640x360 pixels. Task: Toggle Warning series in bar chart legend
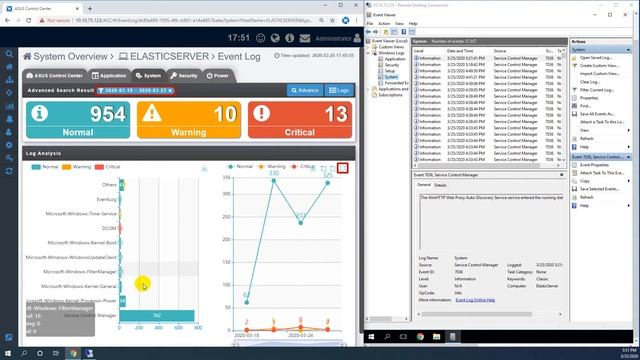(76, 167)
